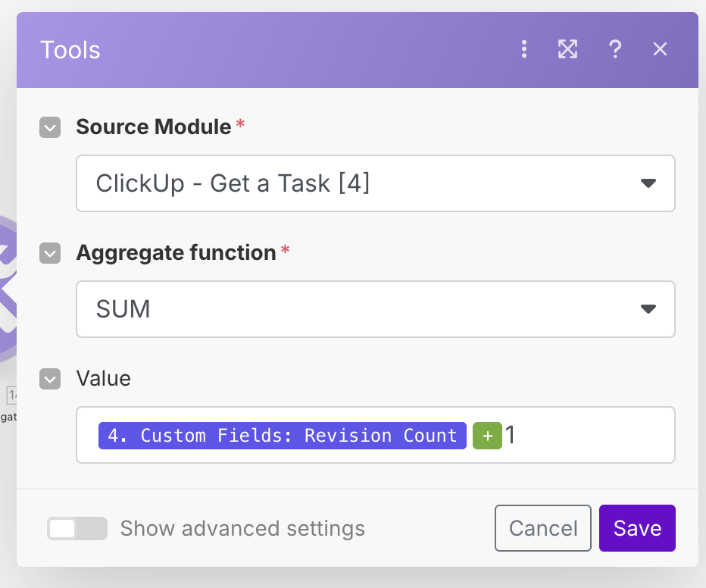This screenshot has width=706, height=588.
Task: Click the Tools dialog title
Action: click(x=70, y=50)
